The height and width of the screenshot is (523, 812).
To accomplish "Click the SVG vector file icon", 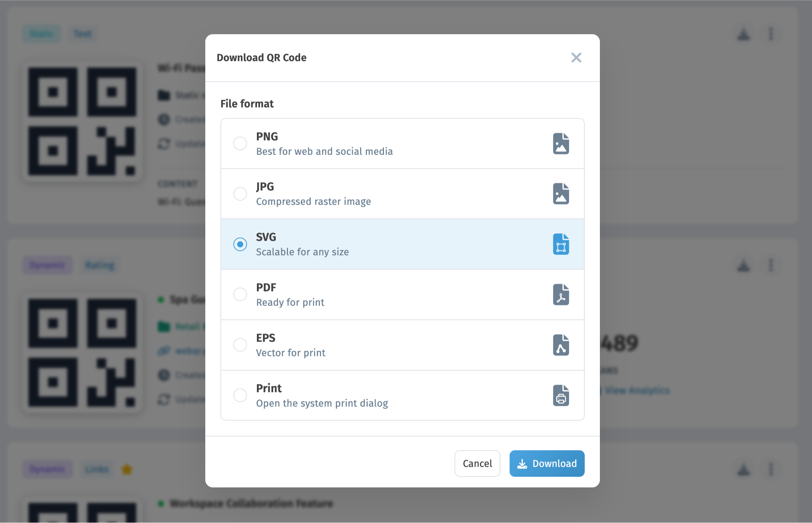I will pos(561,244).
